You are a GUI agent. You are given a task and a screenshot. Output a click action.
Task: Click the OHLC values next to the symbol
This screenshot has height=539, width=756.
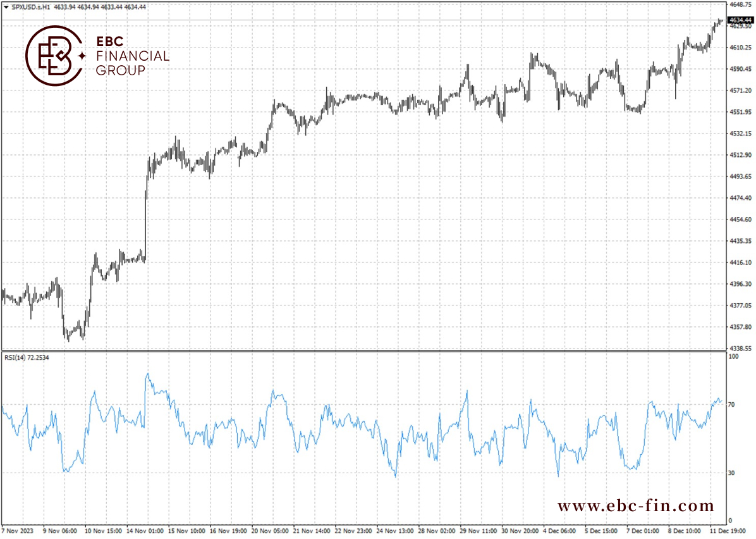[x=100, y=7]
